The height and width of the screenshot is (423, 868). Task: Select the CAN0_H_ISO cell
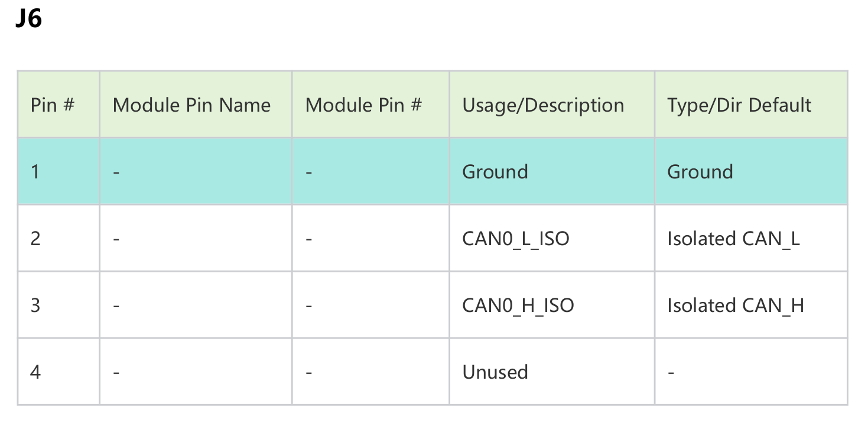click(518, 305)
